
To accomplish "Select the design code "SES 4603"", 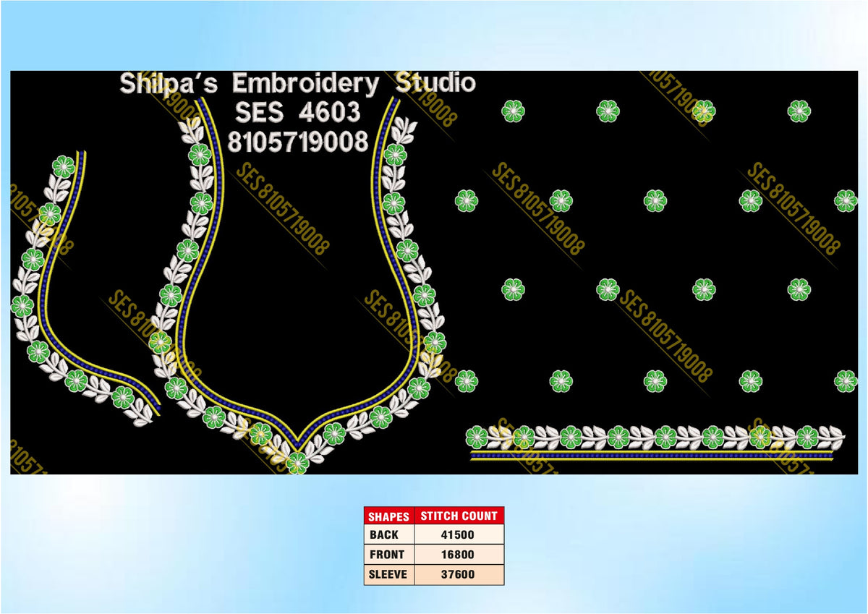I will tap(297, 112).
